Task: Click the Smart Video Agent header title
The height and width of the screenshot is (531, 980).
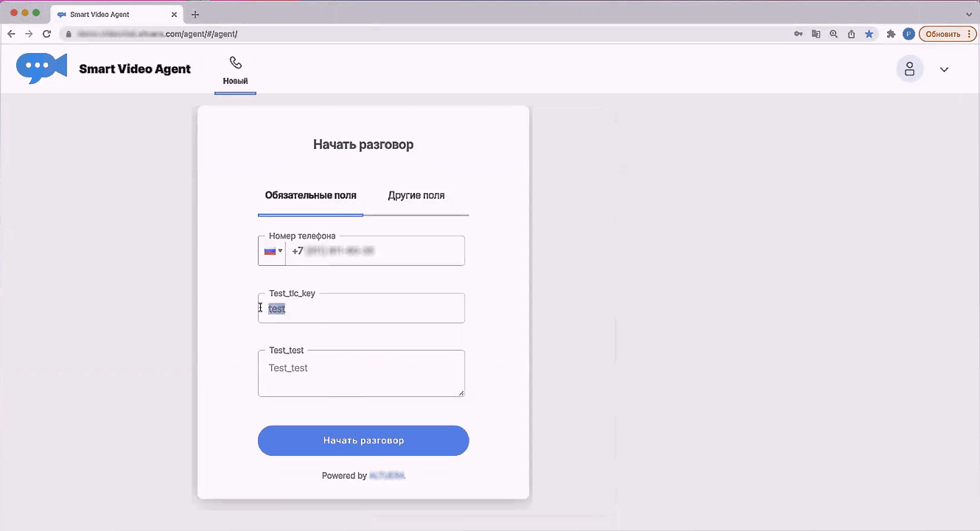Action: [135, 69]
